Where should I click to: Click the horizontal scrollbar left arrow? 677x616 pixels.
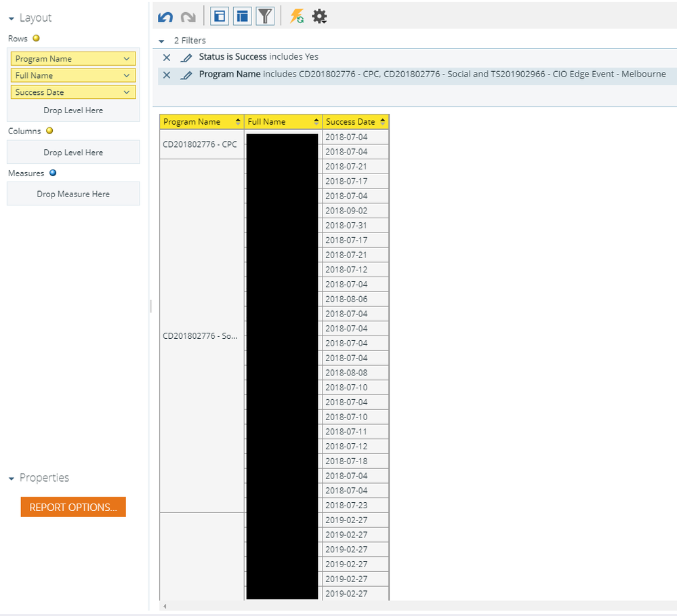coord(165,606)
